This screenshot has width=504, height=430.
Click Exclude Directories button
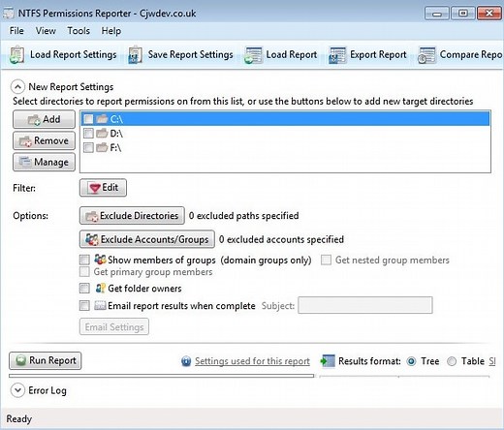[132, 216]
